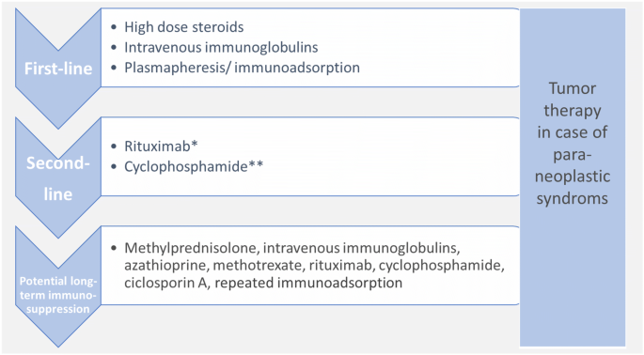Click repeated immunoadsorption text

click(x=308, y=283)
